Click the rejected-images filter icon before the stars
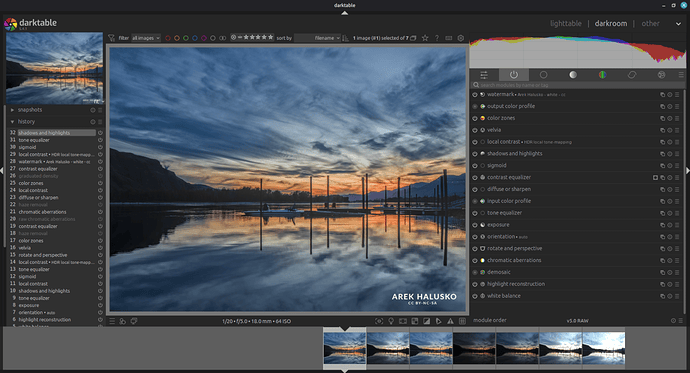 [234, 37]
